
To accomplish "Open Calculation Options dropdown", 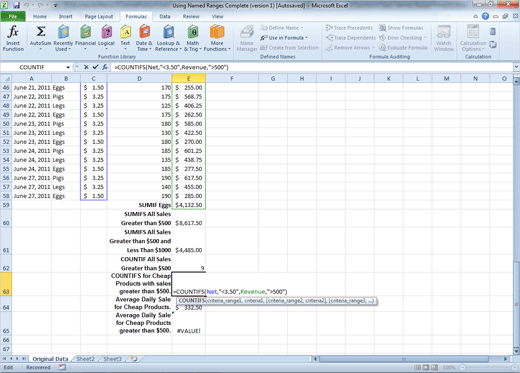I will 473,38.
